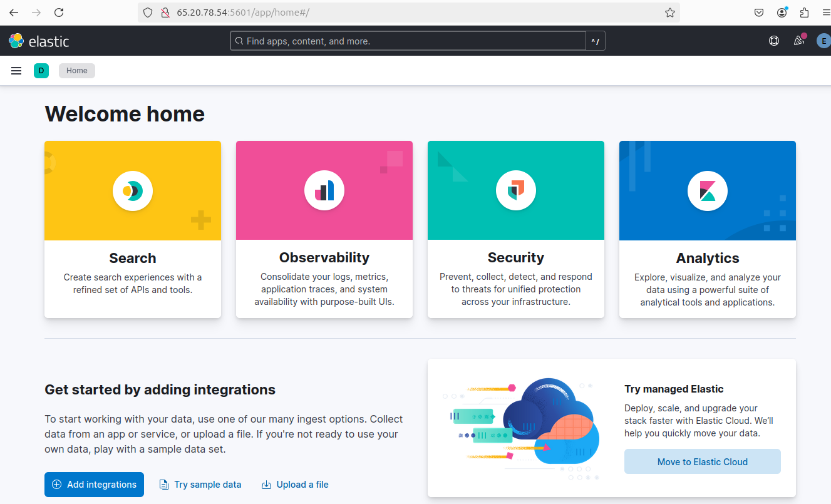This screenshot has width=831, height=504.
Task: Click the Analytics Kibana logo icon
Action: click(x=708, y=190)
